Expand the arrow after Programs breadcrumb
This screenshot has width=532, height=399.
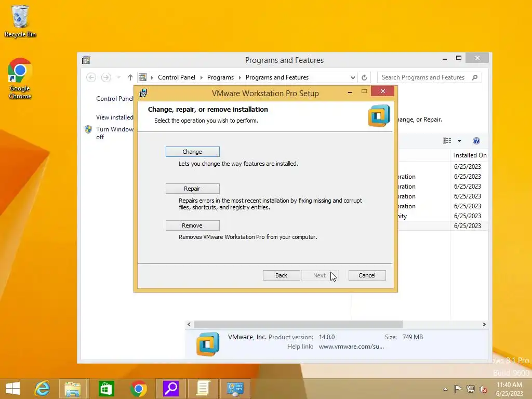click(240, 77)
